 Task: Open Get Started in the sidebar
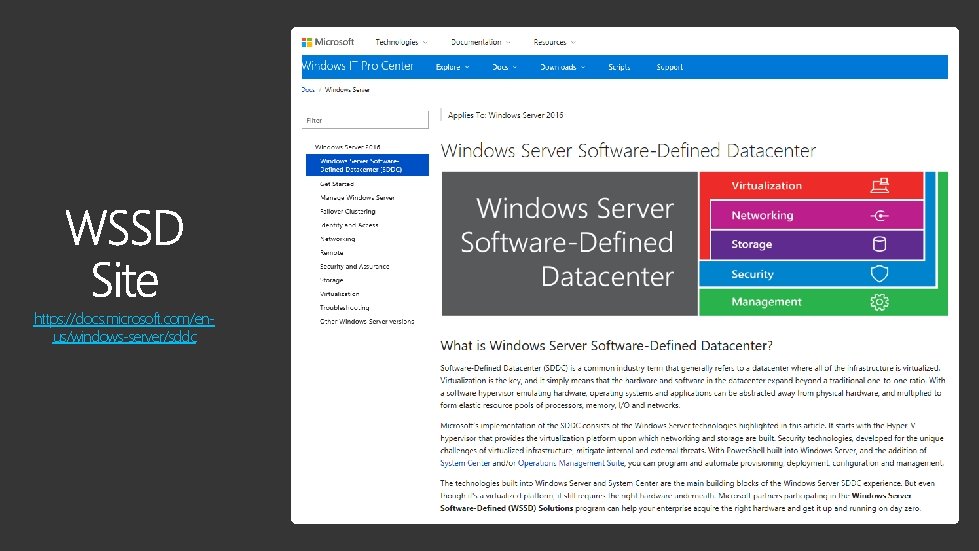[x=337, y=184]
